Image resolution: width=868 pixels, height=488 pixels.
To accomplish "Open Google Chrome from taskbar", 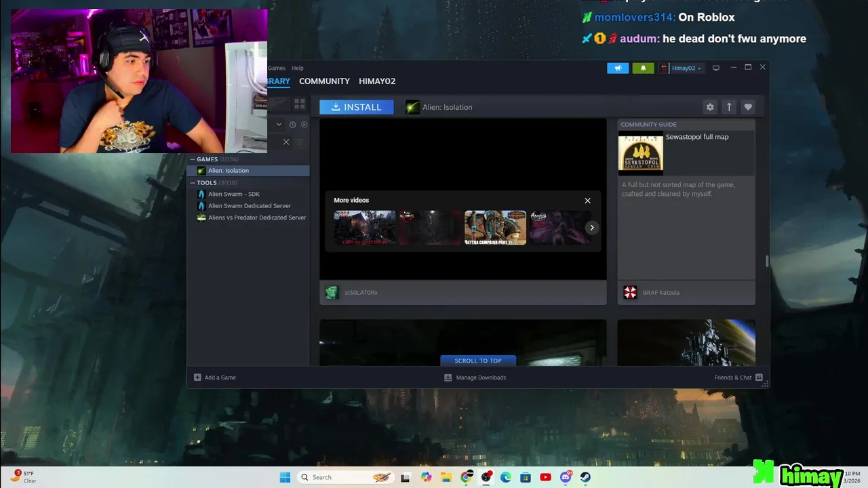I will [x=466, y=477].
